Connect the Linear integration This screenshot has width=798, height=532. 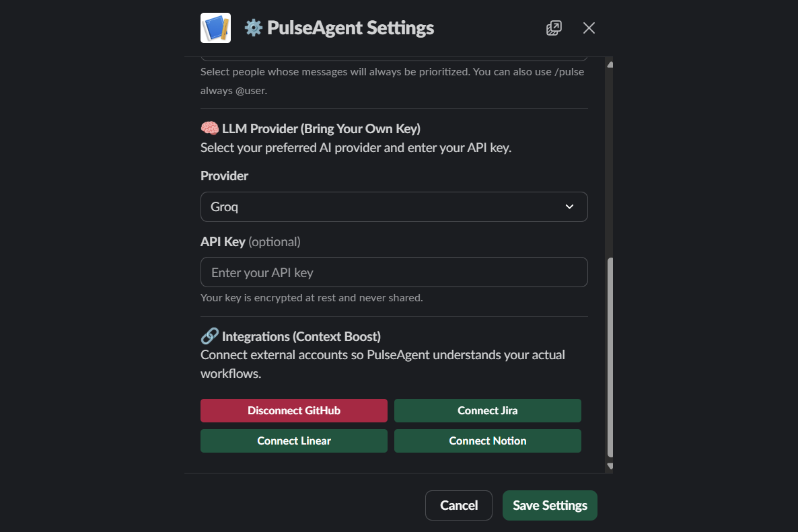click(293, 441)
